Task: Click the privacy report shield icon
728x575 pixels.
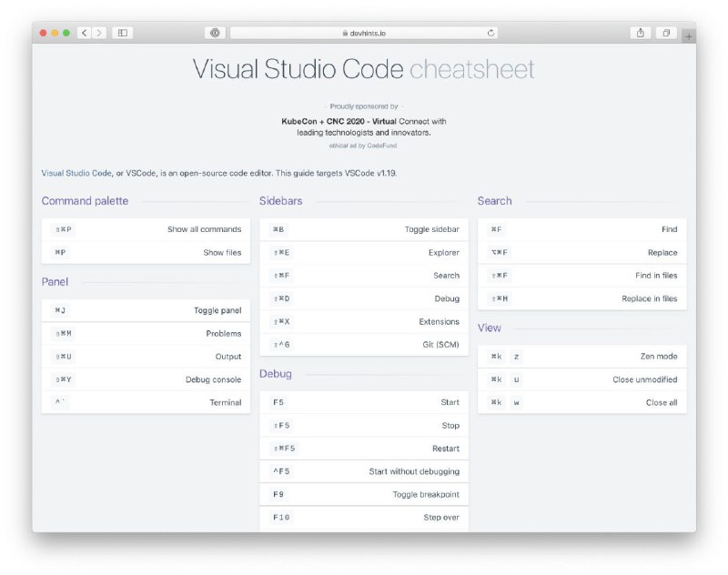Action: coord(215,33)
